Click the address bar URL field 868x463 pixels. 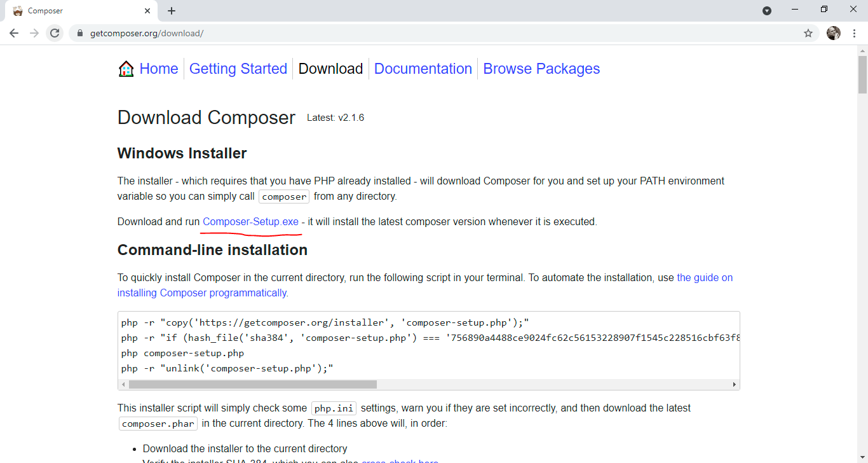click(x=381, y=33)
